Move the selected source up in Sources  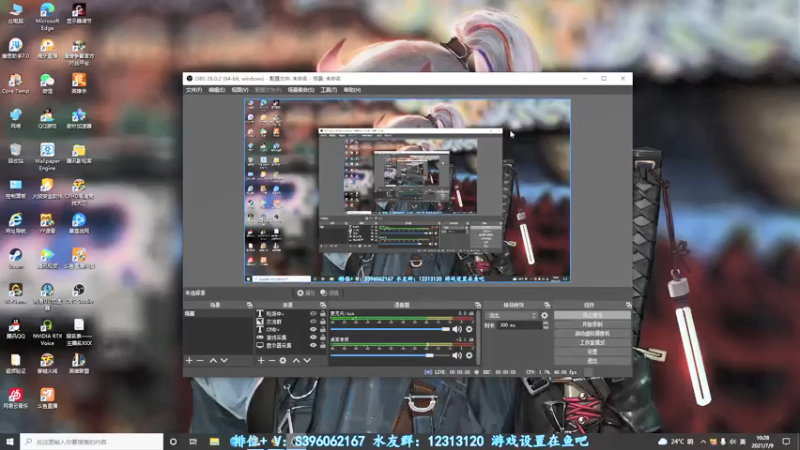[x=296, y=360]
